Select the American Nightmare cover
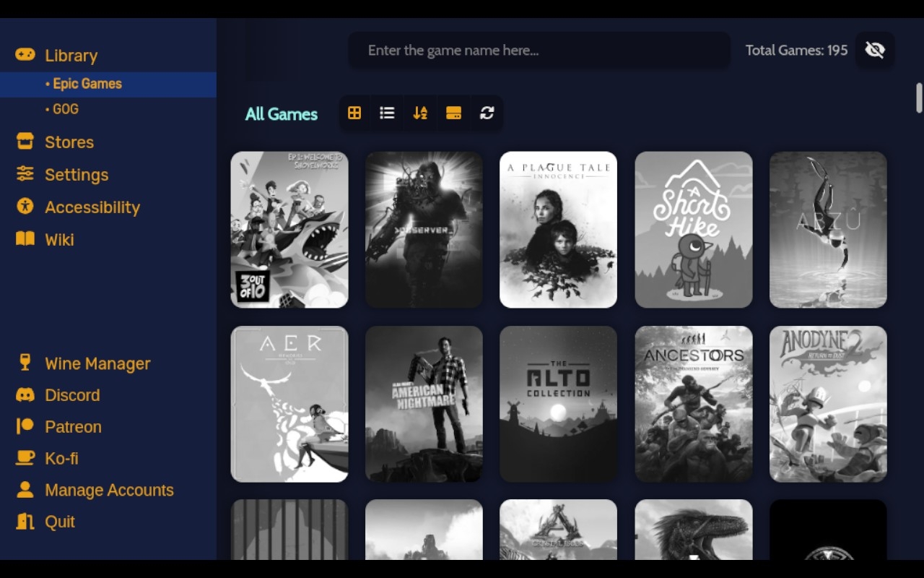This screenshot has height=578, width=924. pos(424,404)
